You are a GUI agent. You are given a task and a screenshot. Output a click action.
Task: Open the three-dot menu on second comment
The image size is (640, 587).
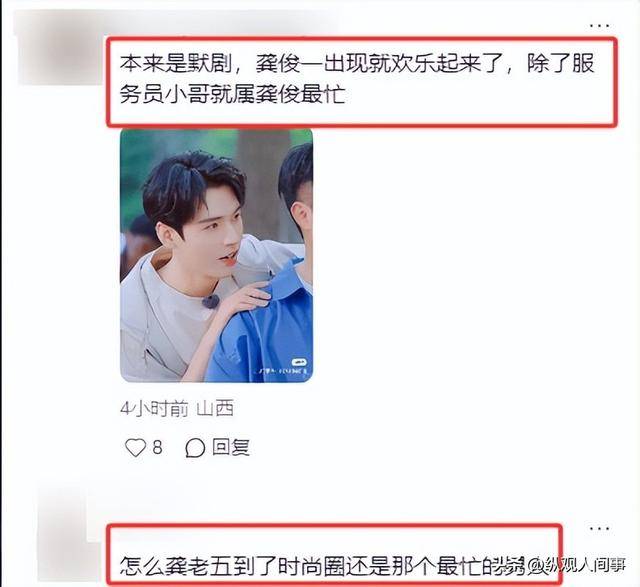pyautogui.click(x=599, y=529)
